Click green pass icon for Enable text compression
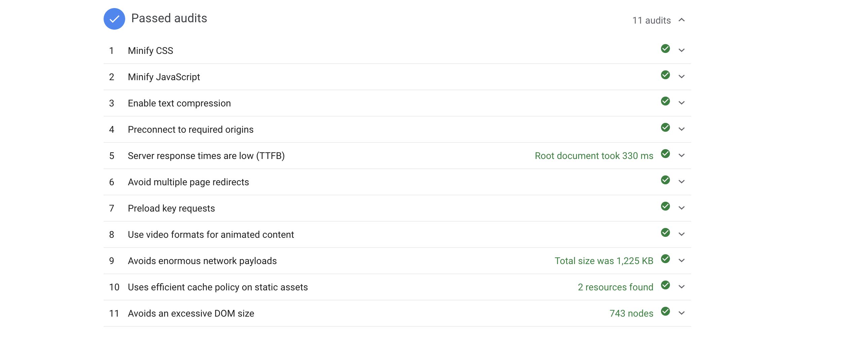868x353 pixels. [665, 101]
